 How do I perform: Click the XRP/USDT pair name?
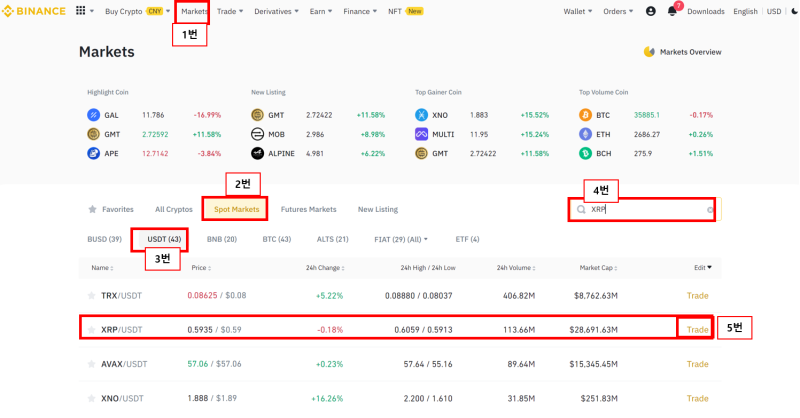pyautogui.click(x=121, y=330)
